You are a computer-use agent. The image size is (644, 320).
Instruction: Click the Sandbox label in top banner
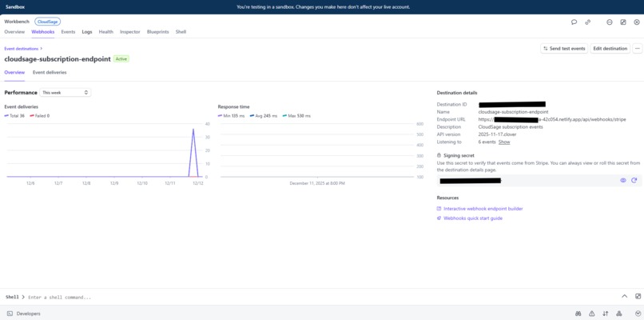(14, 7)
